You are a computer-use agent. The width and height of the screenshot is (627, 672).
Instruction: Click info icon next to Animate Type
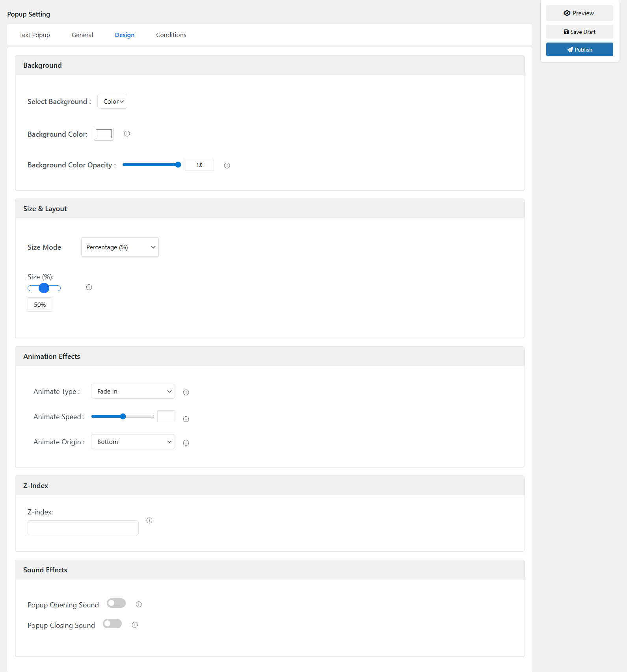[186, 392]
